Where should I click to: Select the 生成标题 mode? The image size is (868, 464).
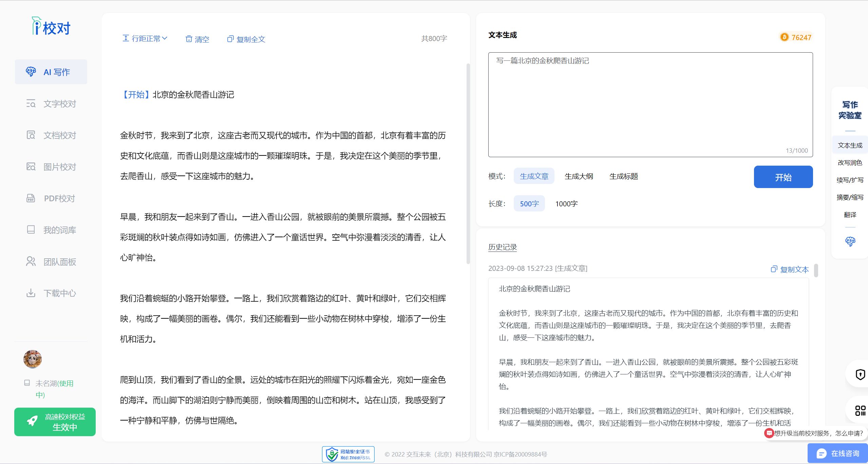coord(624,176)
